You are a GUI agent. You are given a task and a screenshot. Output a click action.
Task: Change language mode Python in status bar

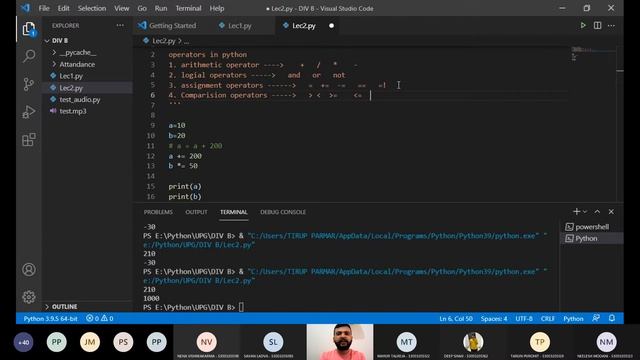[573, 318]
